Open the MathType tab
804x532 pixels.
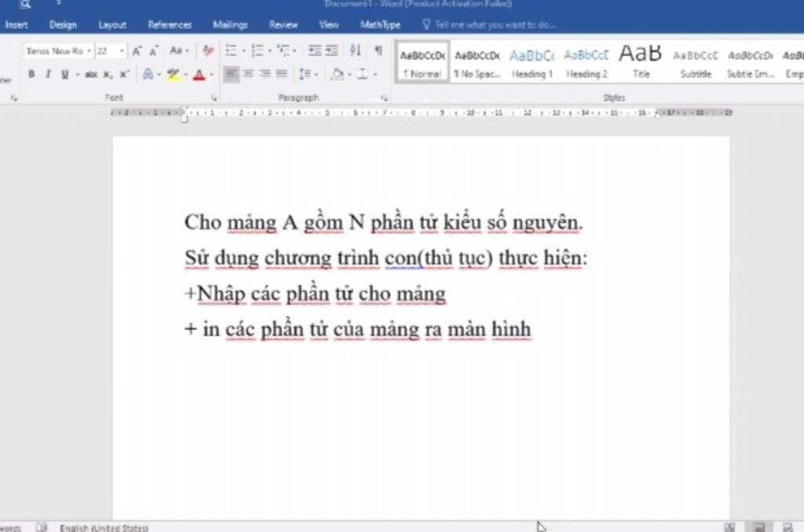point(380,24)
